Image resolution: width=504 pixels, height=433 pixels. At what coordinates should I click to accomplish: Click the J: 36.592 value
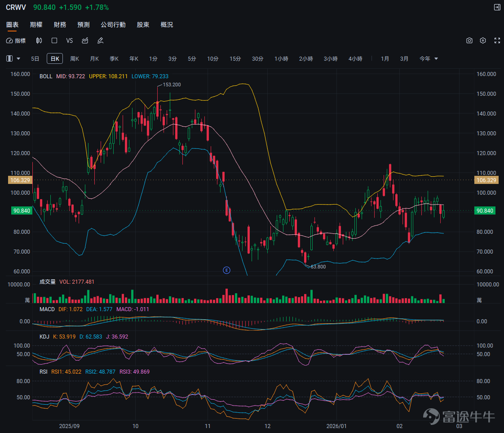click(117, 336)
